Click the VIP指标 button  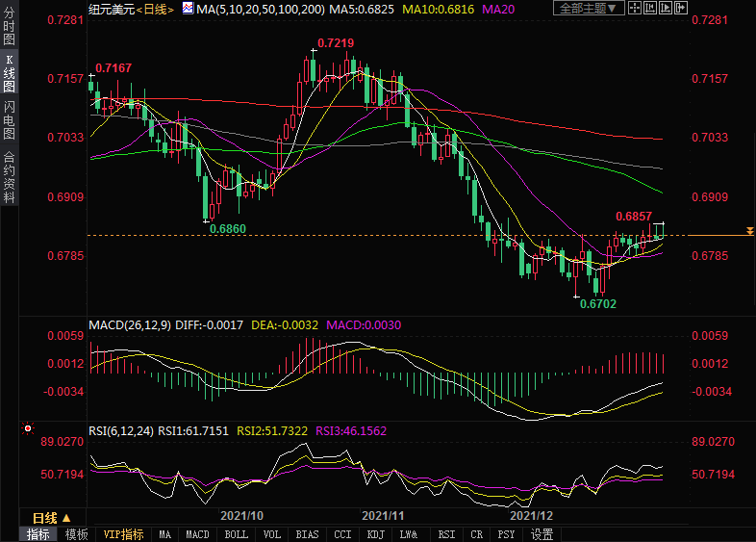point(123,534)
